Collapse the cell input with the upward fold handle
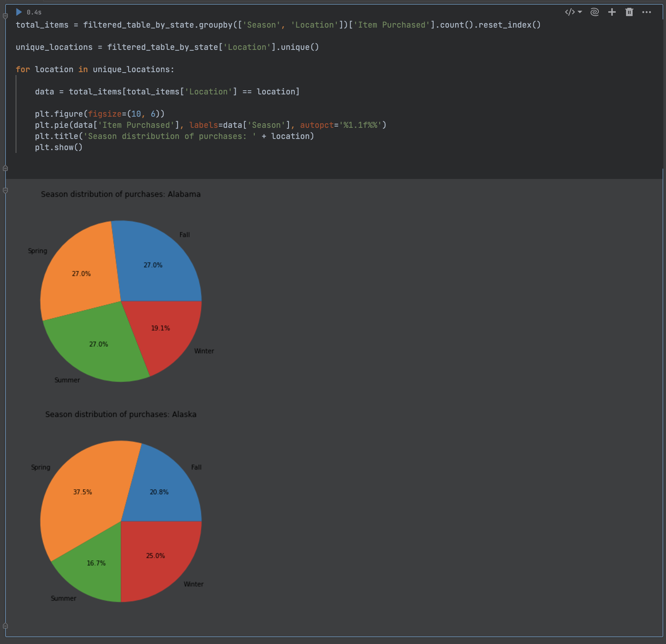The image size is (666, 644). pos(5,168)
